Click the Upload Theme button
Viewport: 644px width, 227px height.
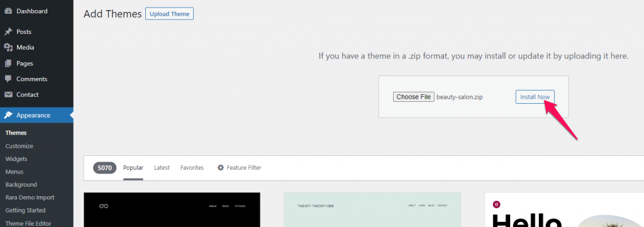pos(169,14)
